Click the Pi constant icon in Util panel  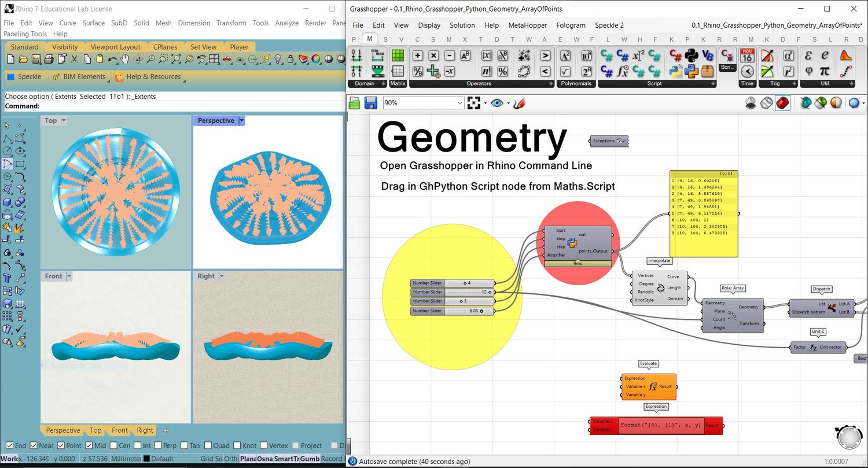pos(825,71)
